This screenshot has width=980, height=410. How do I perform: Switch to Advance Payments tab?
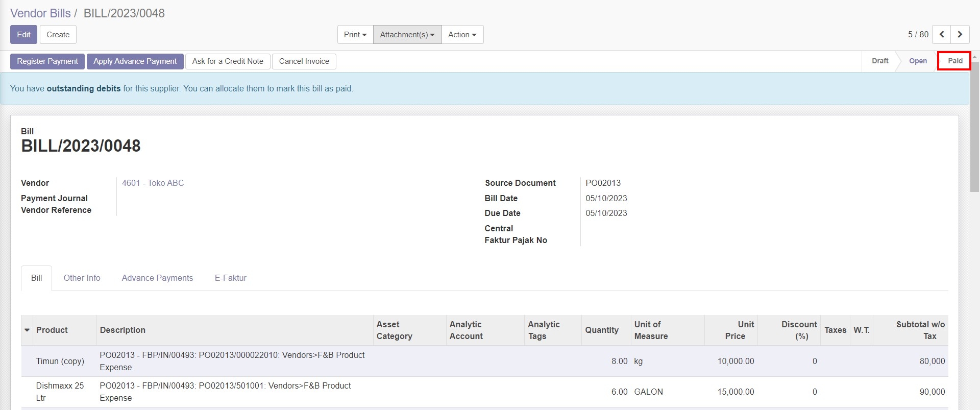[157, 278]
